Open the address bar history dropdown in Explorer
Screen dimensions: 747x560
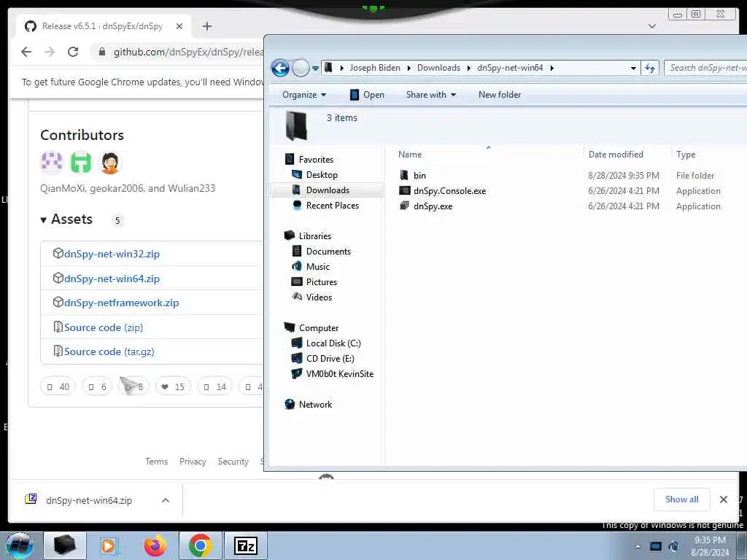pos(633,68)
